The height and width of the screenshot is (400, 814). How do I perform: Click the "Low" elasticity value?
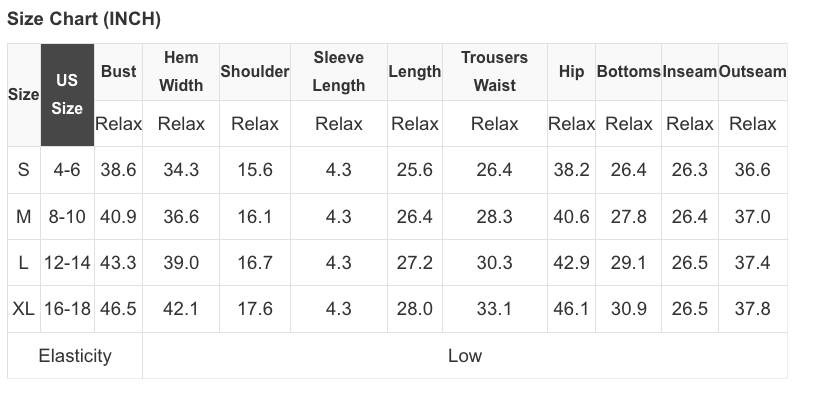pos(465,356)
